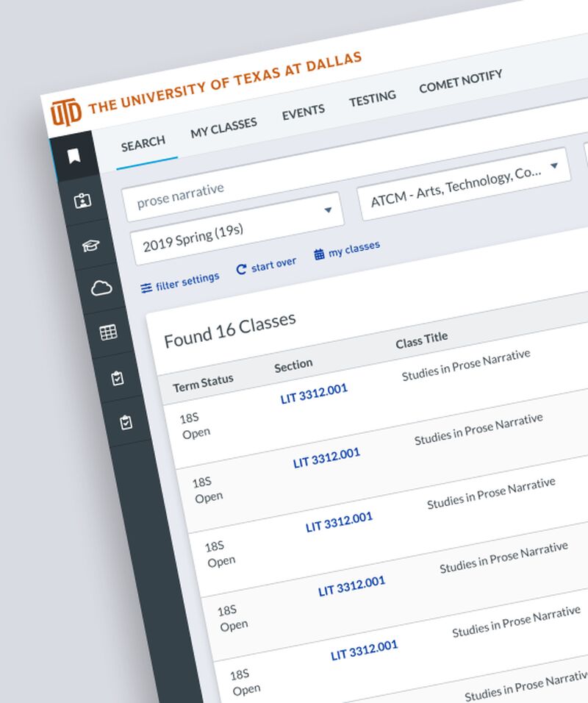The width and height of the screenshot is (588, 703).
Task: Click third row 18S Open status
Action: coord(220,554)
